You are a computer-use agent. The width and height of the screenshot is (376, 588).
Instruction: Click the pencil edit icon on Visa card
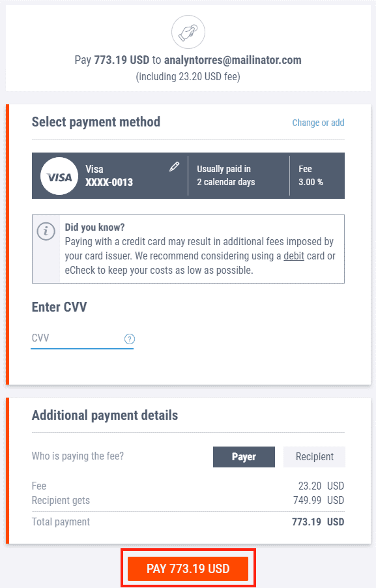tap(174, 167)
